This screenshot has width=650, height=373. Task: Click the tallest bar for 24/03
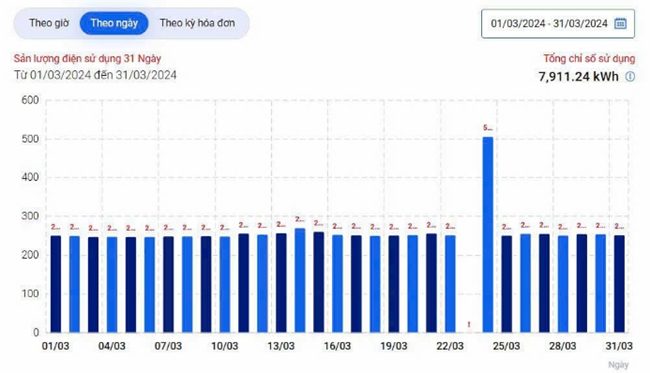coord(488,235)
